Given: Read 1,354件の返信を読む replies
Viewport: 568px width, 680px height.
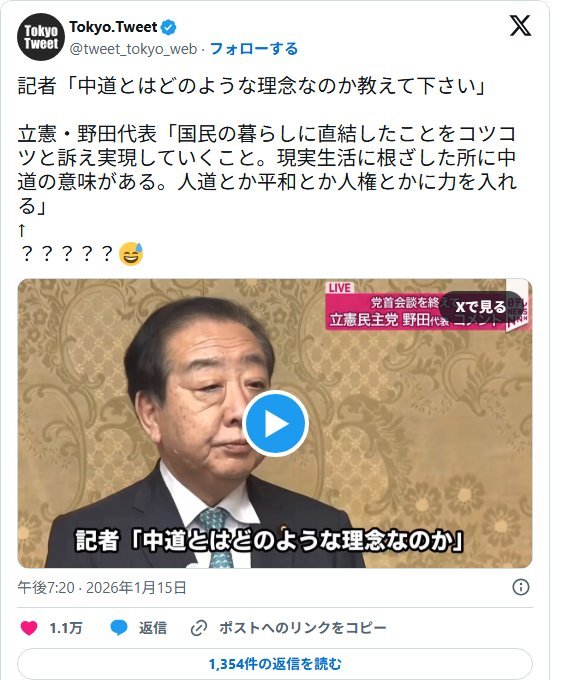Looking at the screenshot, I should click(275, 664).
